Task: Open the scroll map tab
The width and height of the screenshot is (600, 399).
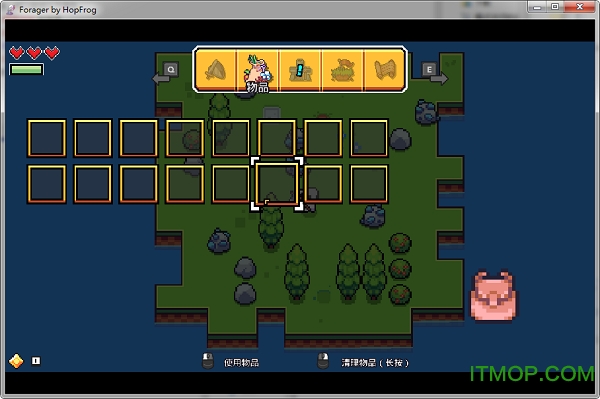Action: [x=385, y=70]
